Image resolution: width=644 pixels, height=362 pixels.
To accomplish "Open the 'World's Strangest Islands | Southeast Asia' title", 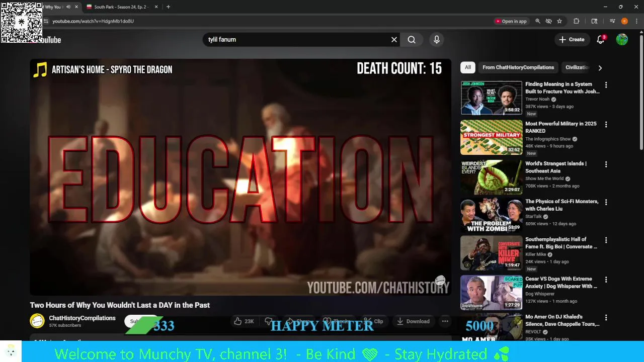I will click(x=556, y=167).
